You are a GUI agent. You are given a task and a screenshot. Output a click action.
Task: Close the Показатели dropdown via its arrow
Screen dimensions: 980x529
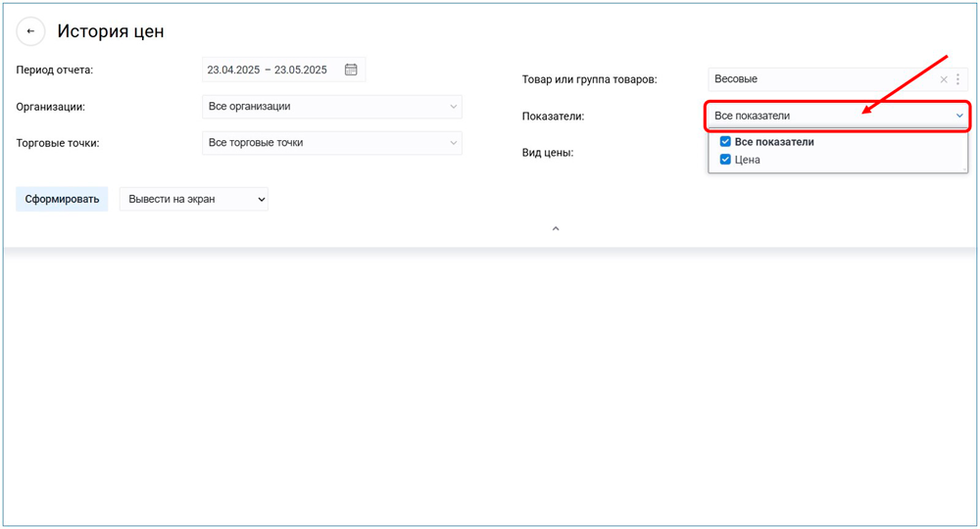(x=959, y=116)
